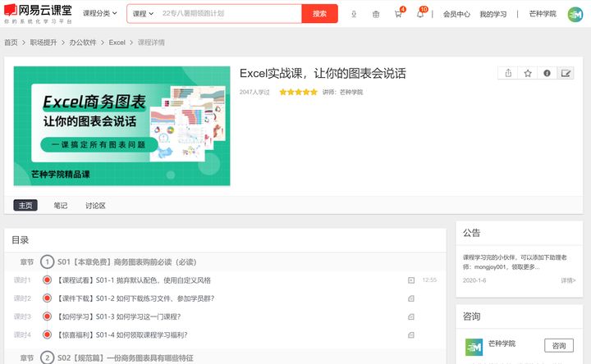The width and height of the screenshot is (591, 364).
Task: Open the user avatar in top right
Action: coord(575,14)
